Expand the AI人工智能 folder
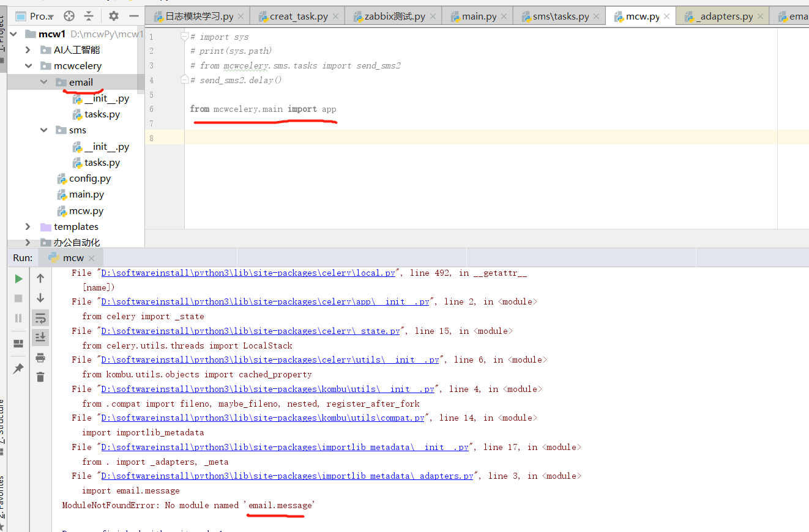Image resolution: width=809 pixels, height=532 pixels. pos(28,50)
